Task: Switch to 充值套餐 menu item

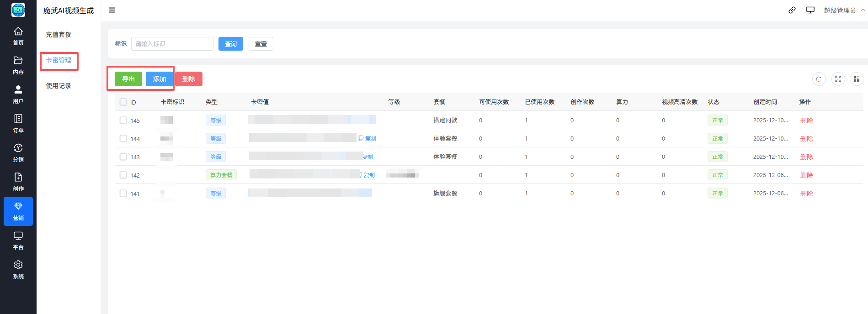Action: [x=59, y=35]
